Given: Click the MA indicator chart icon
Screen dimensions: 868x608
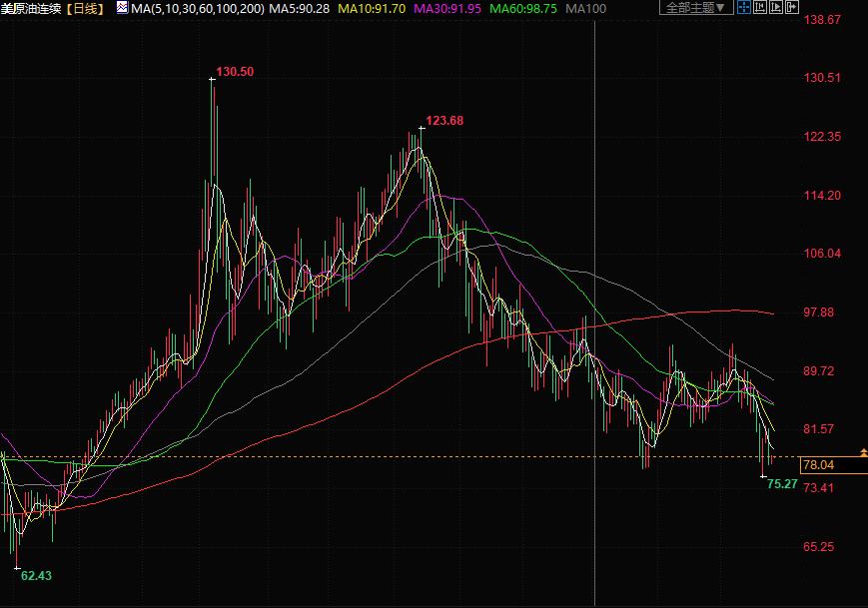Looking at the screenshot, I should [x=122, y=8].
